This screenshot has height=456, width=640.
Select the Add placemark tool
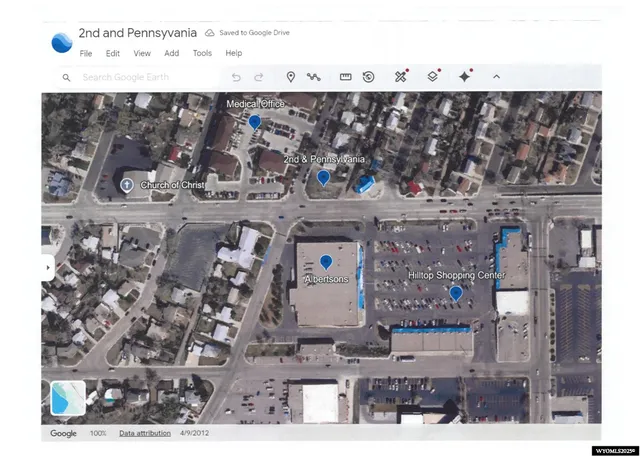291,77
